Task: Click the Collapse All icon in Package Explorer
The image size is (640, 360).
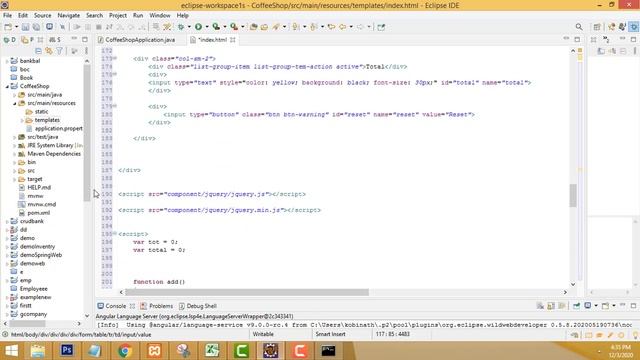Action: pyautogui.click(x=38, y=51)
